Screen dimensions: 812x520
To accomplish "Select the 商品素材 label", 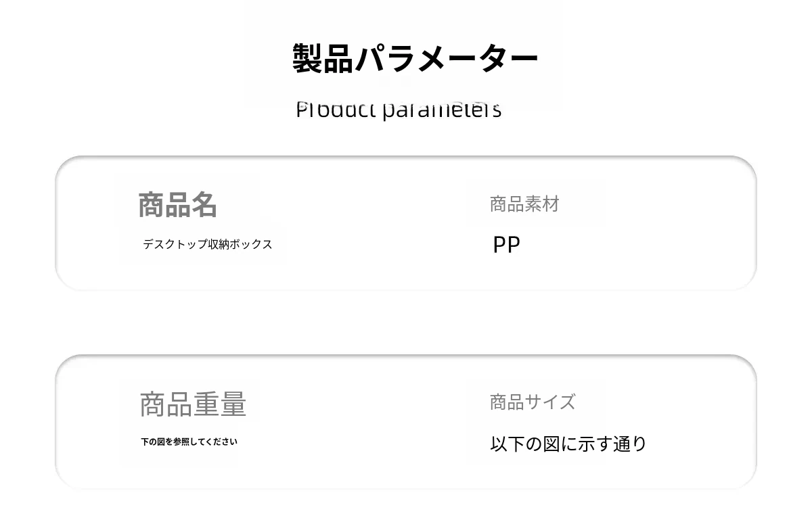I will pyautogui.click(x=524, y=204).
